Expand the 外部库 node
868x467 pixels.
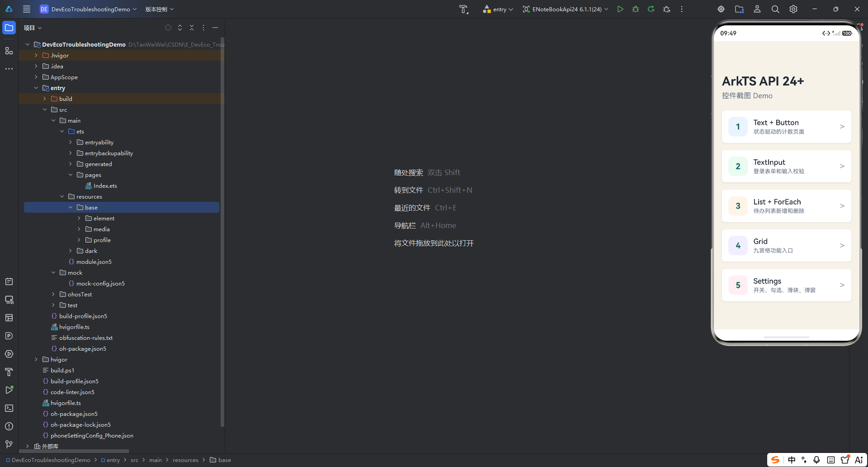28,446
